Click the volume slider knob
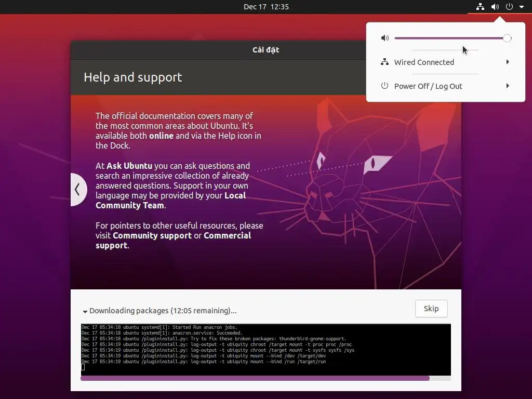This screenshot has height=399, width=532. 507,38
